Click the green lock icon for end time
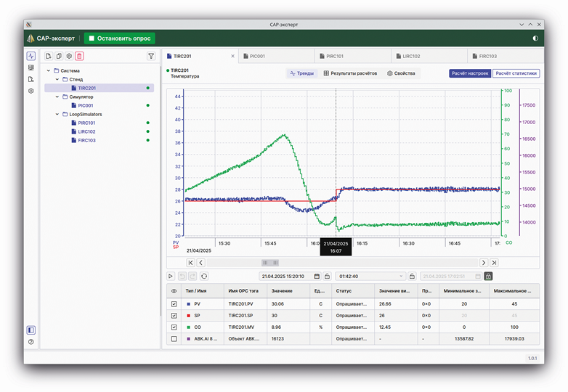This screenshot has width=568, height=392. [x=488, y=276]
